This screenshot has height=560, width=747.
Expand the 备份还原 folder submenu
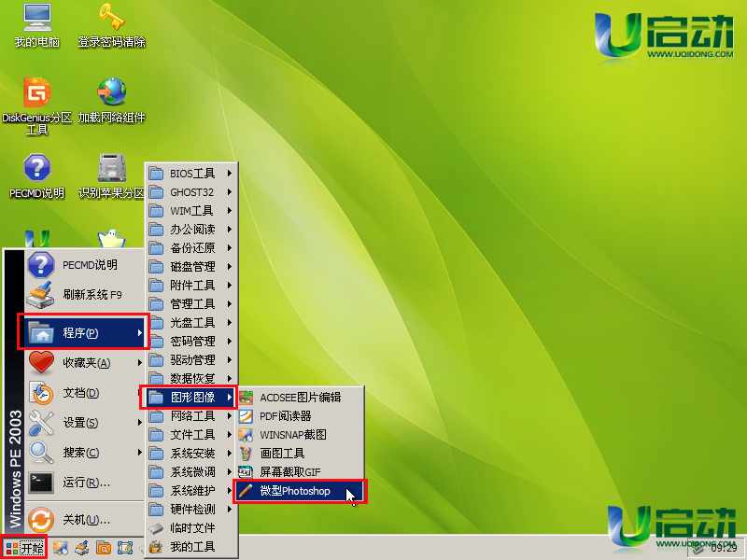[x=191, y=247]
